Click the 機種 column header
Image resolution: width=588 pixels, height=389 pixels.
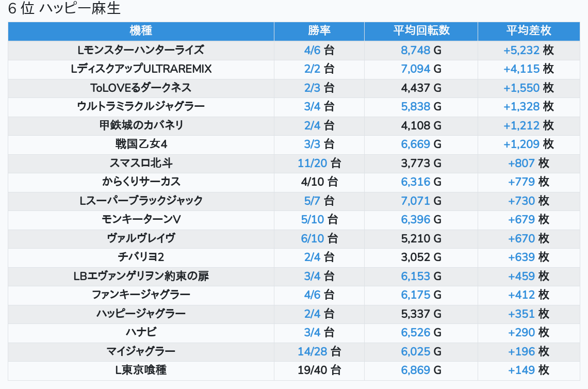(141, 31)
